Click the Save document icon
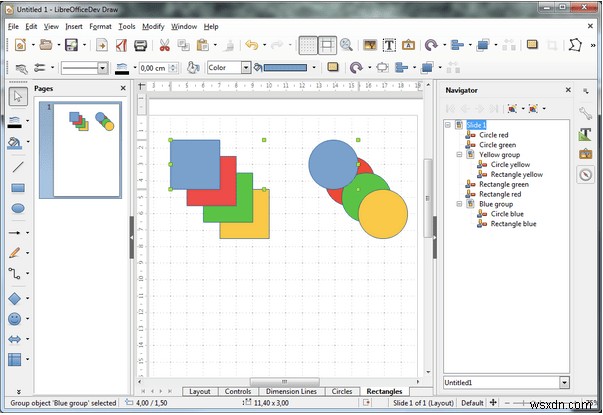Screen dimensions: 603x415 coord(71,45)
